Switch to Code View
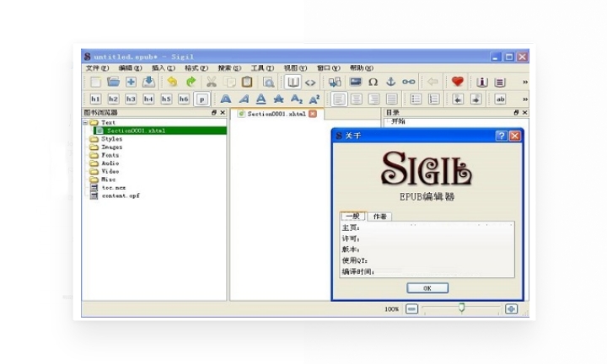607x364 pixels. 310,83
